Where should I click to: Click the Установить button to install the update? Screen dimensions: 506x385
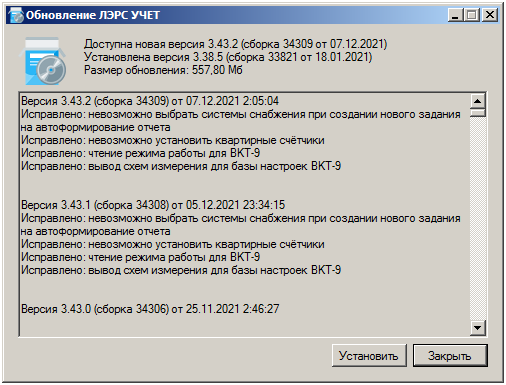pos(369,356)
